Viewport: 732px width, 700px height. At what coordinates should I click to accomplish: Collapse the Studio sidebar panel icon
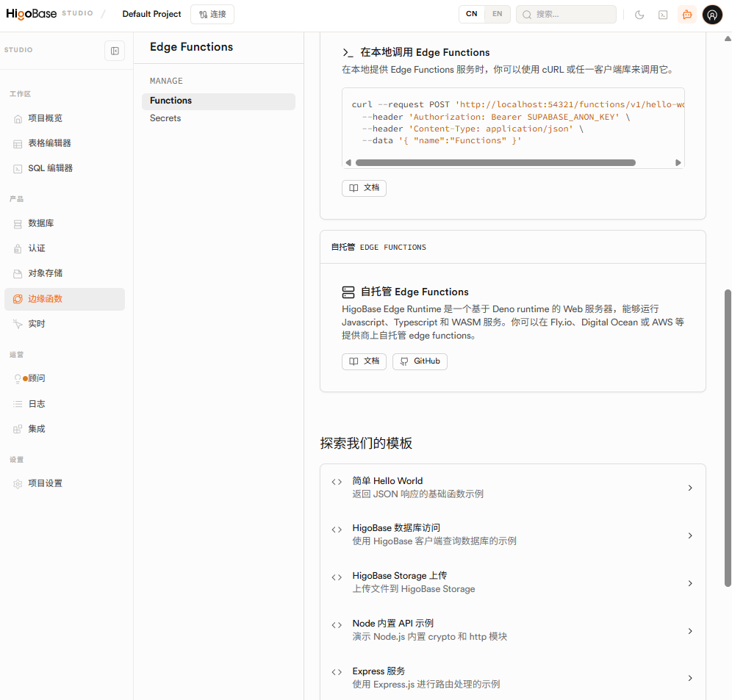(x=115, y=51)
